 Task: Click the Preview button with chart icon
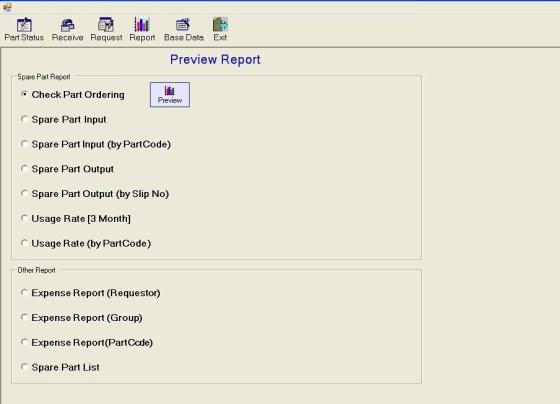tap(170, 95)
